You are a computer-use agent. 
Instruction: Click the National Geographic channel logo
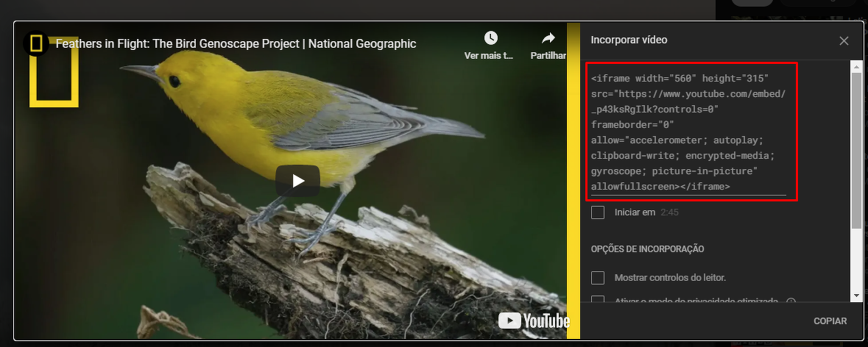point(36,44)
